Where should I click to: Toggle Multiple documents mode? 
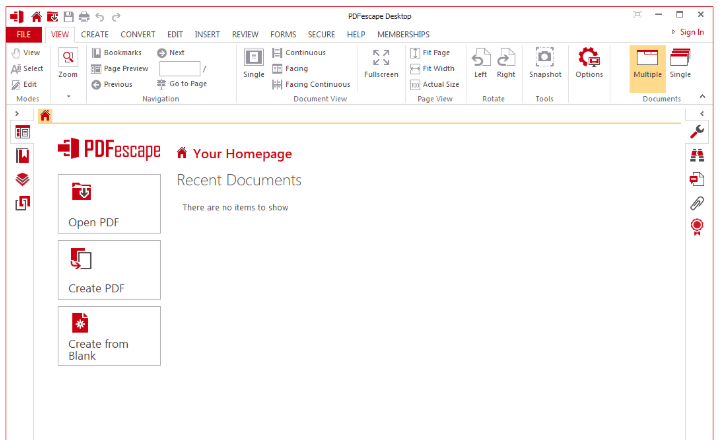(647, 69)
